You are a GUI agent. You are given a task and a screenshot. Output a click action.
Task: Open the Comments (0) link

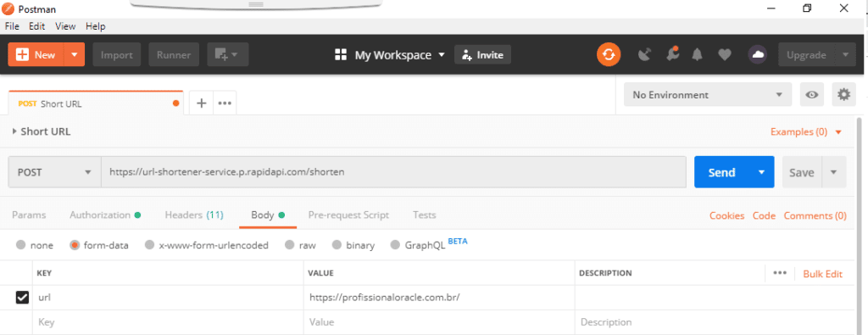pyautogui.click(x=815, y=216)
